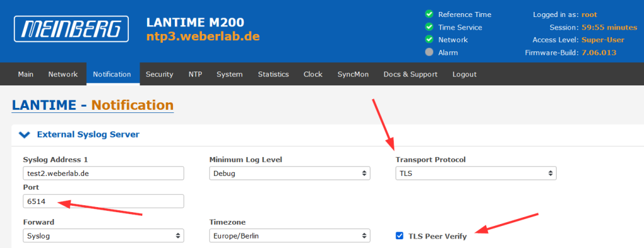Click the Time Service green check icon
The height and width of the screenshot is (248, 644).
(x=429, y=27)
